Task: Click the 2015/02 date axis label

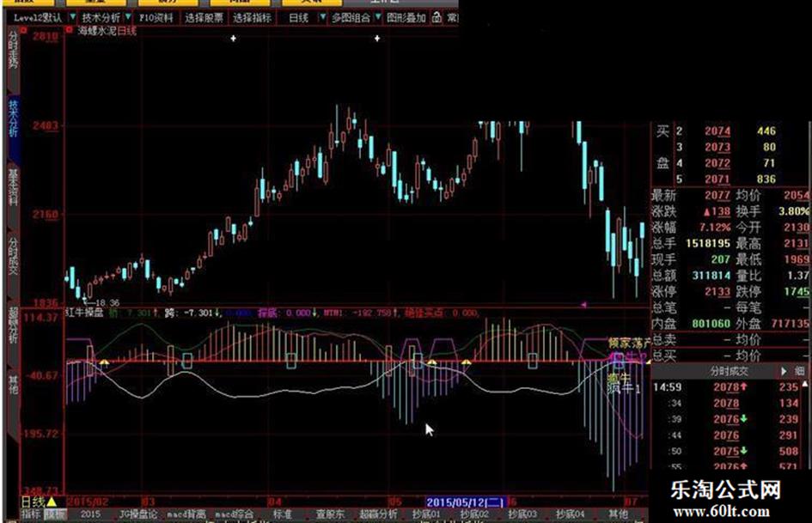Action: [88, 502]
